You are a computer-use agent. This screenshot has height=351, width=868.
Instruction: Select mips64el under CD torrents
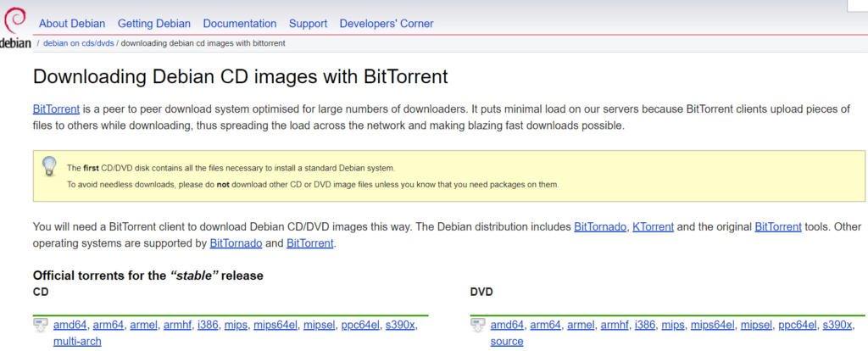[x=275, y=326]
